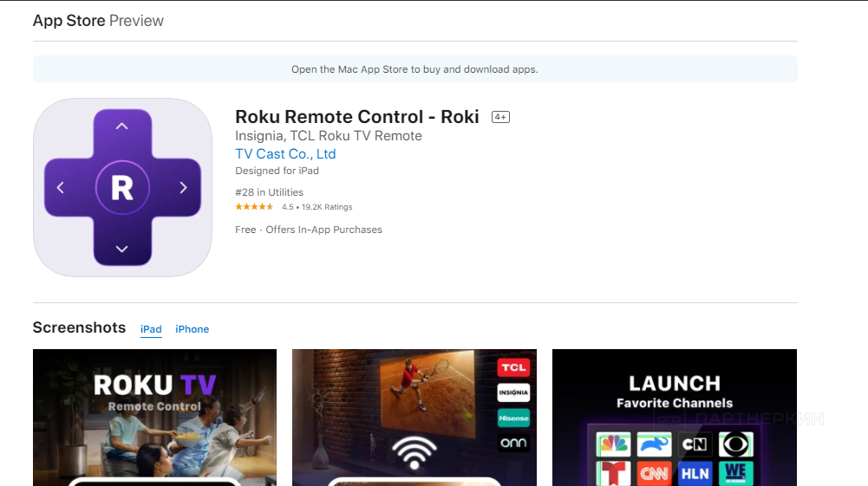Screen dimensions: 868x486
Task: Click the Hisense brand logo in screenshot
Action: [513, 418]
